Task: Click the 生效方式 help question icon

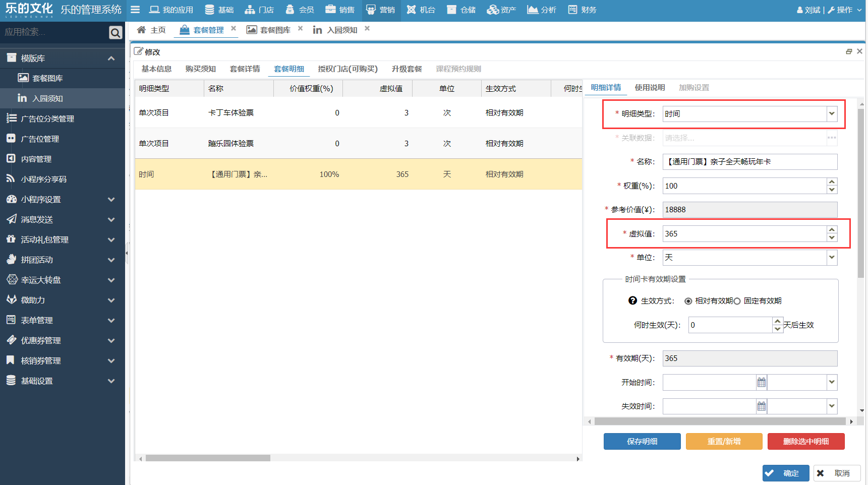Action: [x=632, y=300]
